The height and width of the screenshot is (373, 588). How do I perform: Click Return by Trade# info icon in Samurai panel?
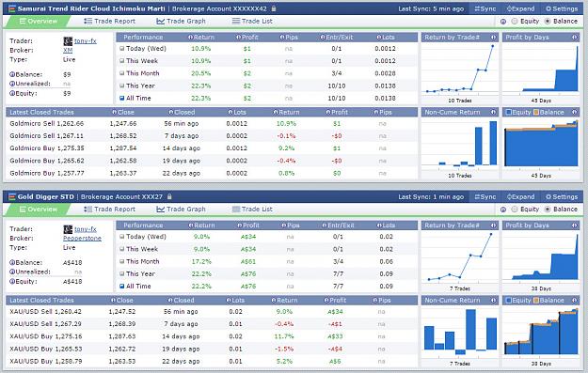494,37
